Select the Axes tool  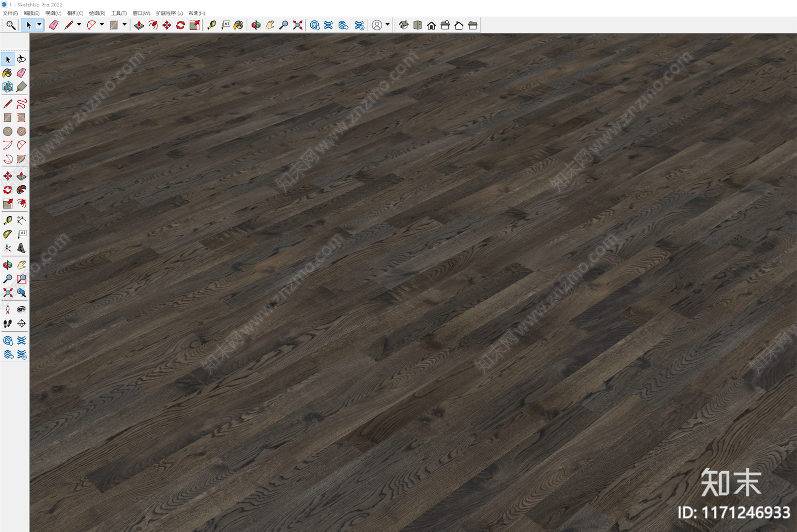click(7, 248)
